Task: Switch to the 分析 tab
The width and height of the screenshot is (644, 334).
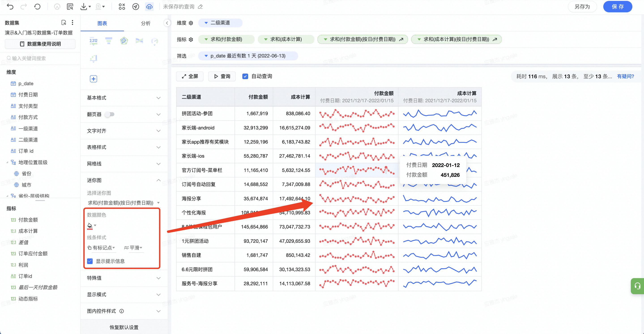Action: pos(145,23)
